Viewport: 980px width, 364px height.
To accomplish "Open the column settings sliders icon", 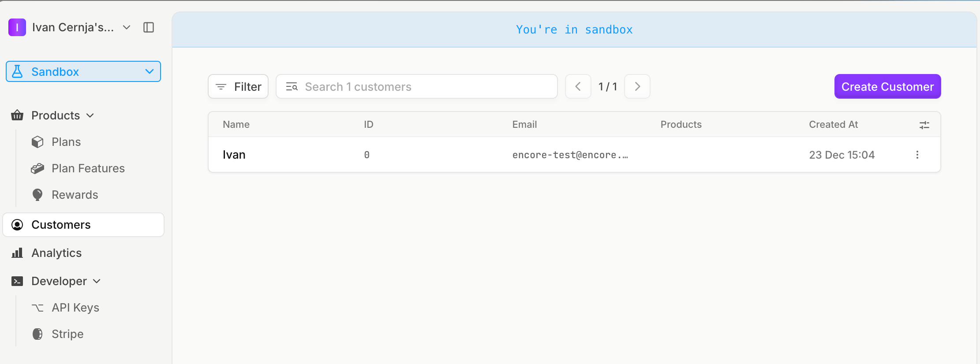I will (x=924, y=125).
